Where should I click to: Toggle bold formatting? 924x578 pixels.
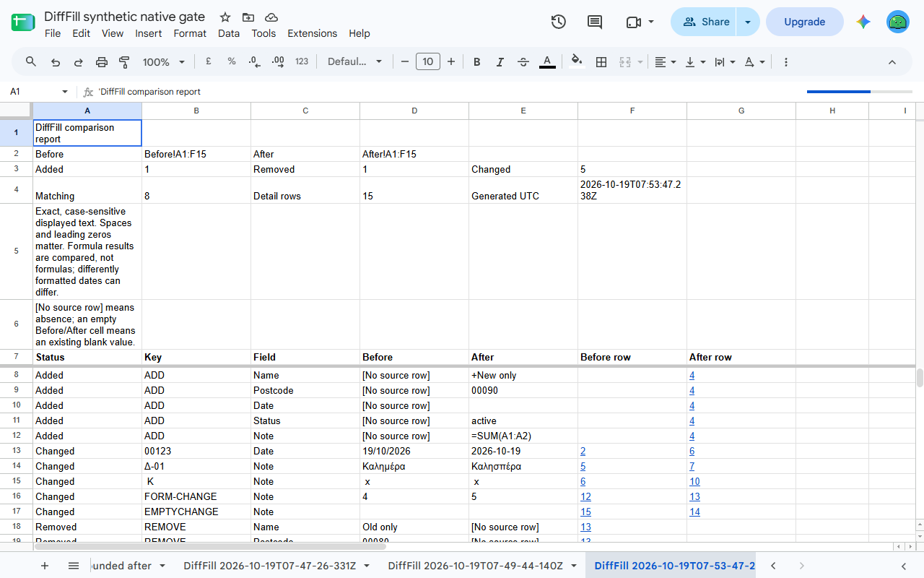(x=476, y=62)
